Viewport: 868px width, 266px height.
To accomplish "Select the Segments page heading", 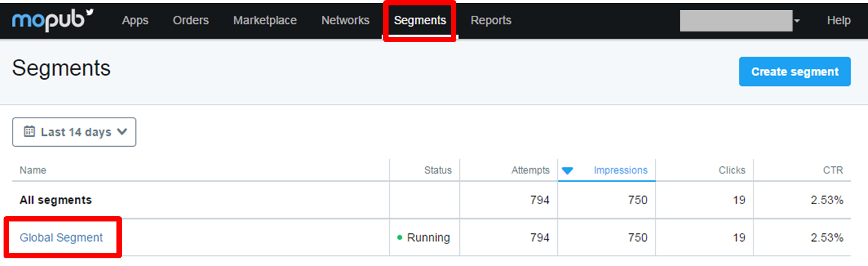I will [61, 68].
